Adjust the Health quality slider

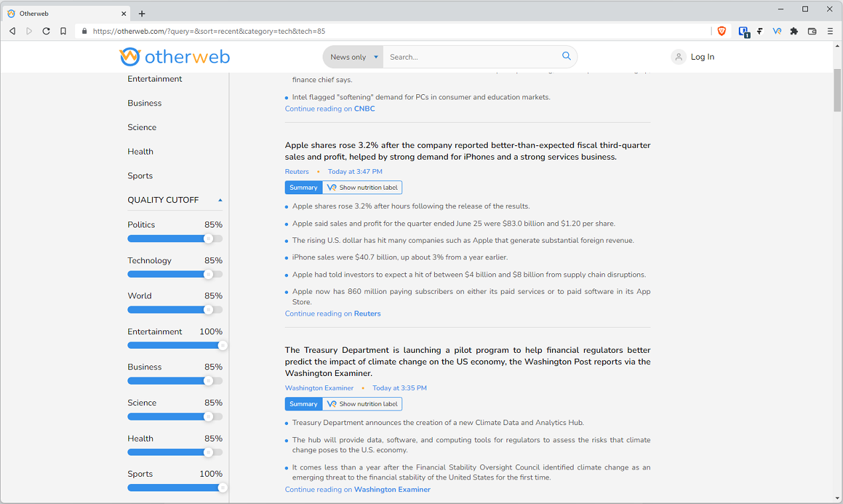click(x=208, y=452)
